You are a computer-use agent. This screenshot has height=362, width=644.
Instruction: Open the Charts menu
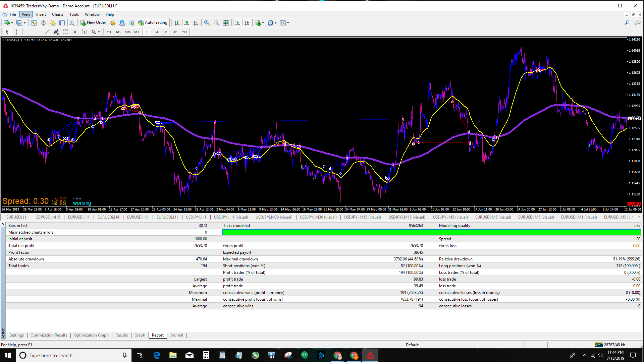pyautogui.click(x=58, y=14)
